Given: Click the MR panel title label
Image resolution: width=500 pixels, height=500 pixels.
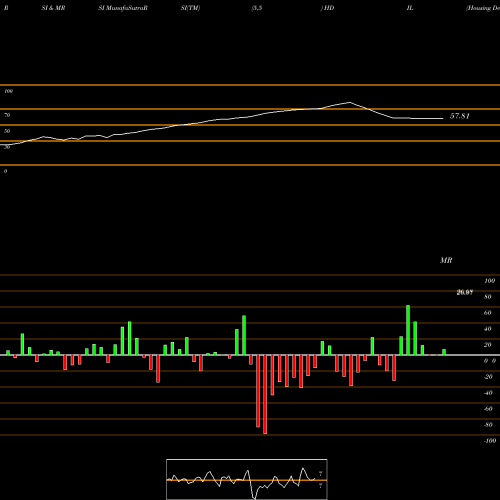Looking at the screenshot, I should (446, 260).
